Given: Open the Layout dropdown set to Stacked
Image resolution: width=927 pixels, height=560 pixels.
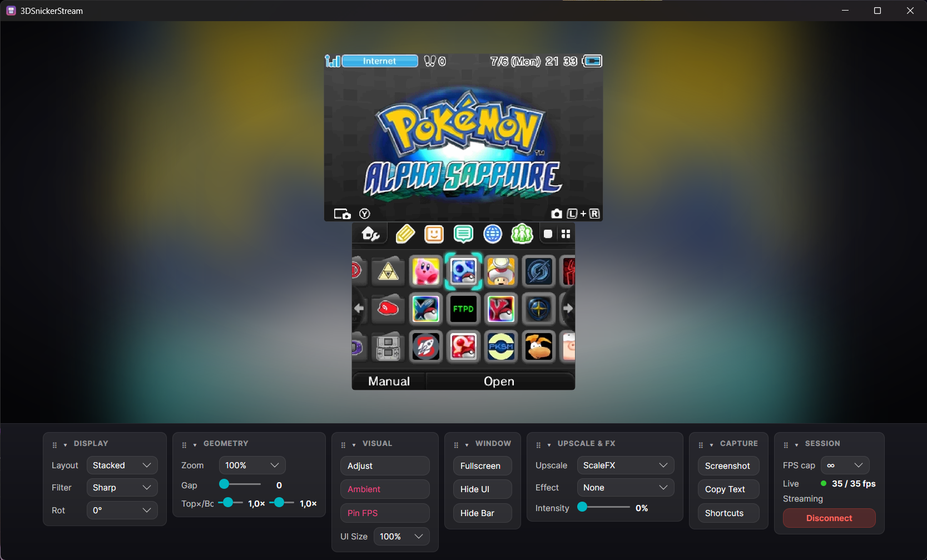Looking at the screenshot, I should 122,465.
